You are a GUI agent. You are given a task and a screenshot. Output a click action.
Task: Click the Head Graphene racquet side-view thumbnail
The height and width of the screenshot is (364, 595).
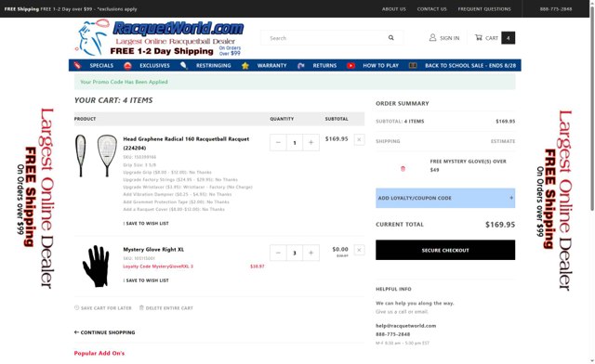click(x=81, y=155)
